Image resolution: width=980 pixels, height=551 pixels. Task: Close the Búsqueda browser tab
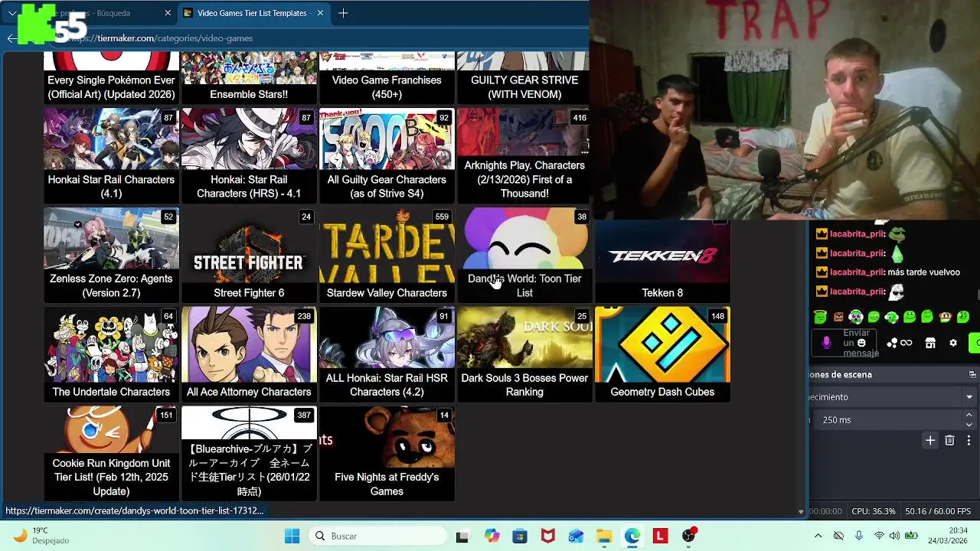click(168, 13)
